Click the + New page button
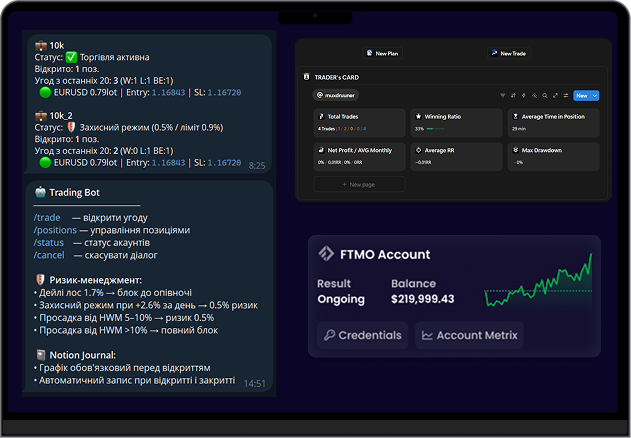 pyautogui.click(x=359, y=184)
